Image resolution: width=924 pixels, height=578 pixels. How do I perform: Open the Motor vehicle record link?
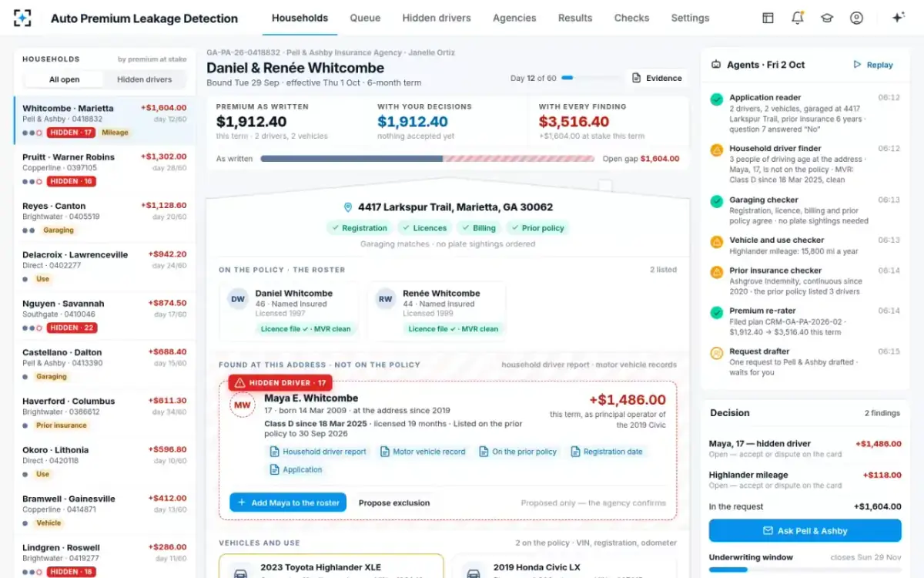coord(423,452)
